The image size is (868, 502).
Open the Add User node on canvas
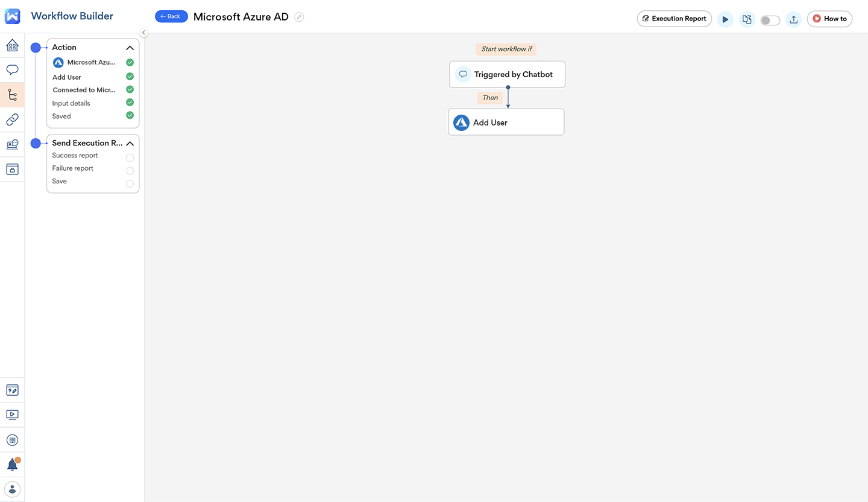tap(506, 122)
